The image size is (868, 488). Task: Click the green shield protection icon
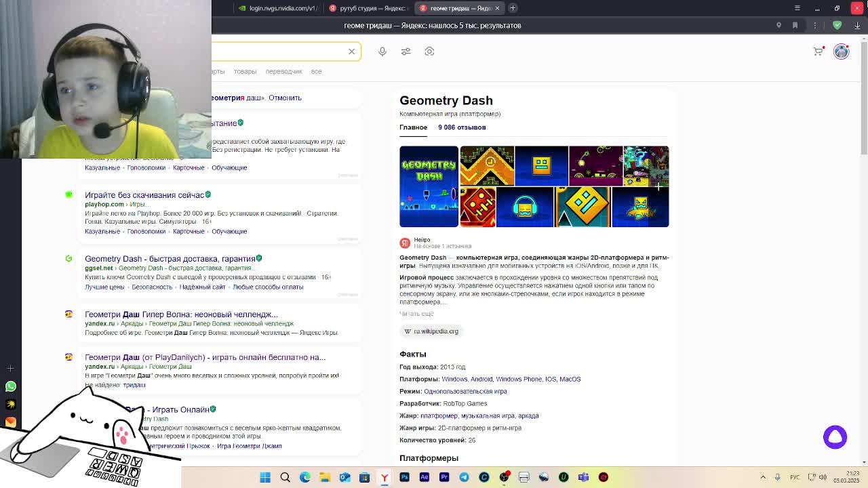click(837, 25)
